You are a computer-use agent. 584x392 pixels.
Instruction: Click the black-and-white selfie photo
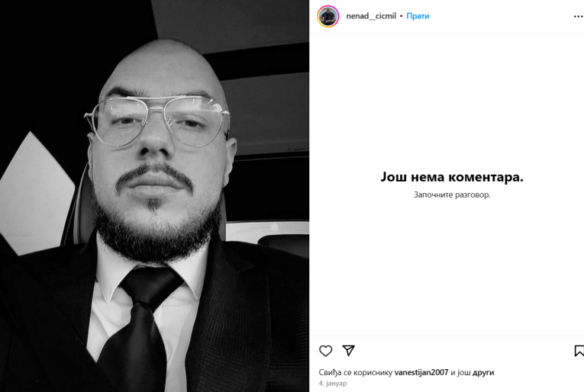(154, 196)
